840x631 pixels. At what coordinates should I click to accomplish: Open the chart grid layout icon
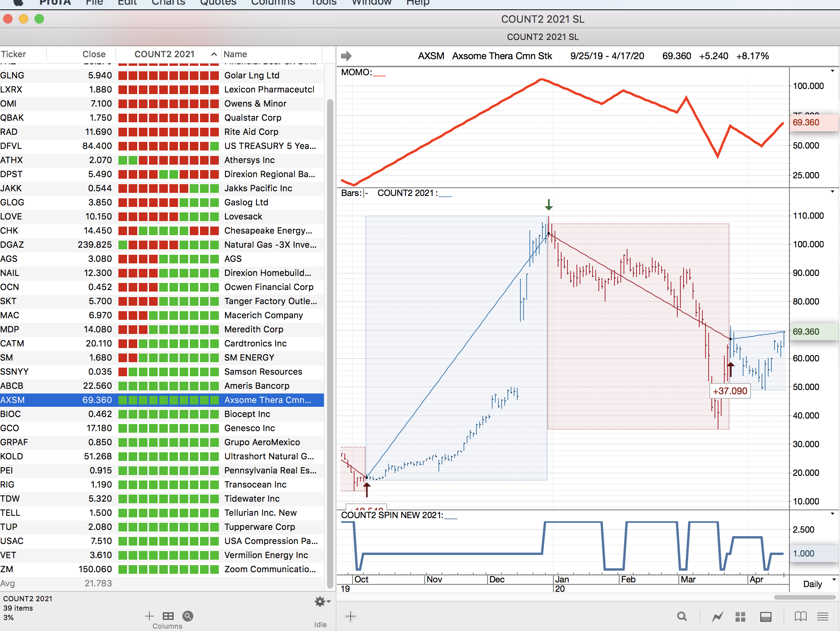tap(740, 617)
